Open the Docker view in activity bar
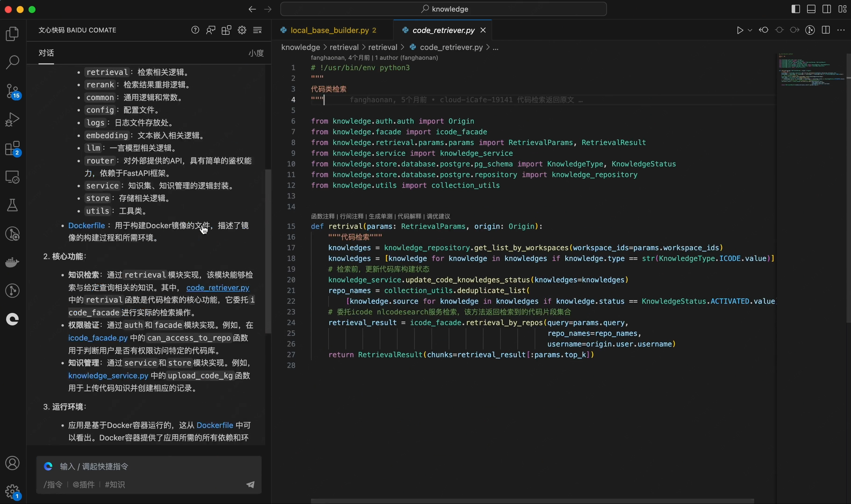 13,262
